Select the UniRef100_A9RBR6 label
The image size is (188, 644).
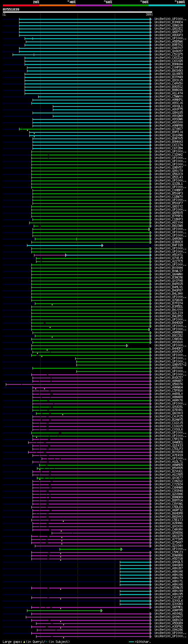click(169, 332)
